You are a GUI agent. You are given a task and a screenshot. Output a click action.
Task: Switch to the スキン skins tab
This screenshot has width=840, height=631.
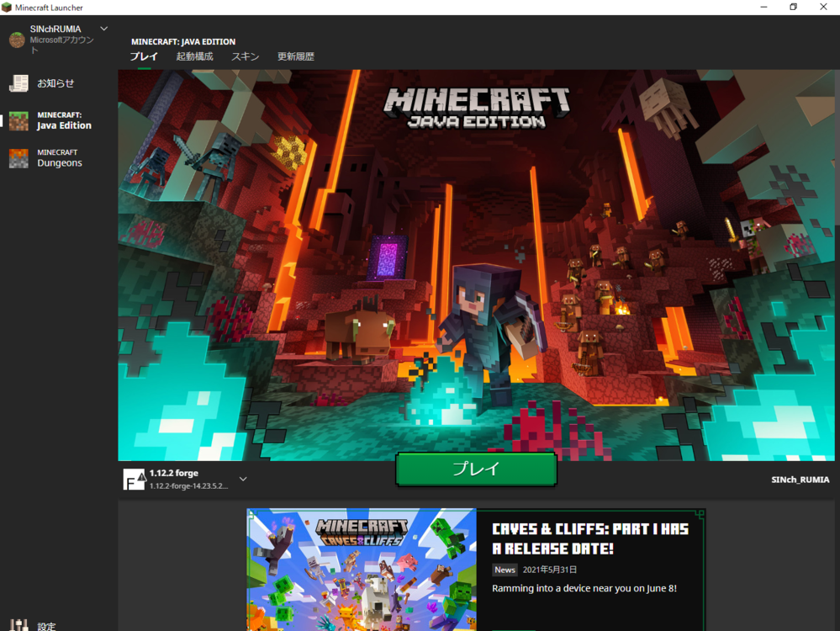click(x=245, y=56)
